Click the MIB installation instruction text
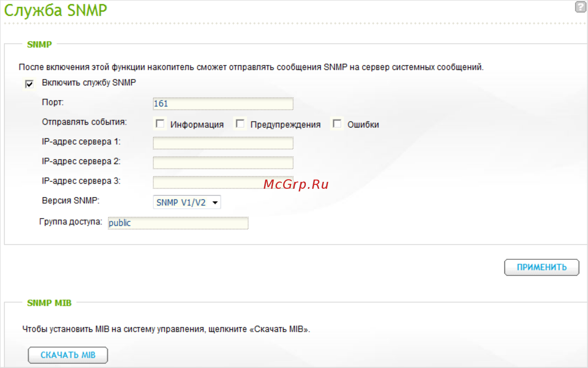The height and width of the screenshot is (368, 588). 166,329
